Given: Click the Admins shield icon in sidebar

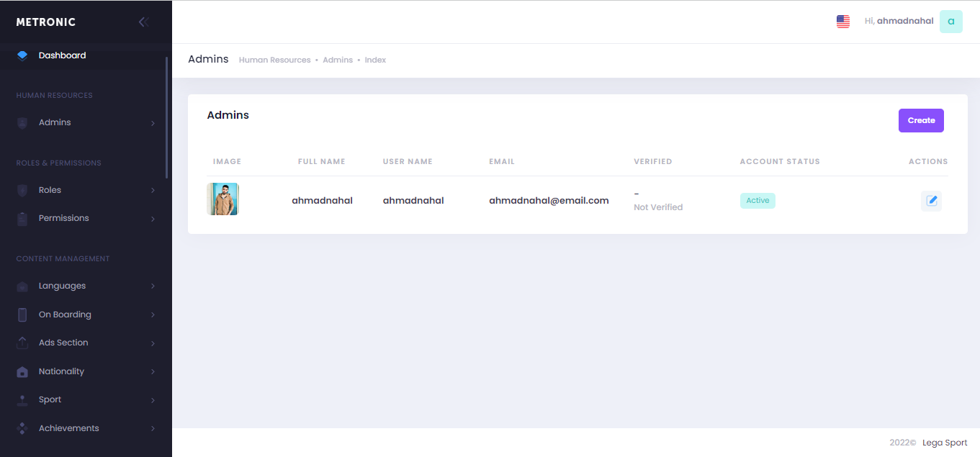Looking at the screenshot, I should pyautogui.click(x=22, y=123).
